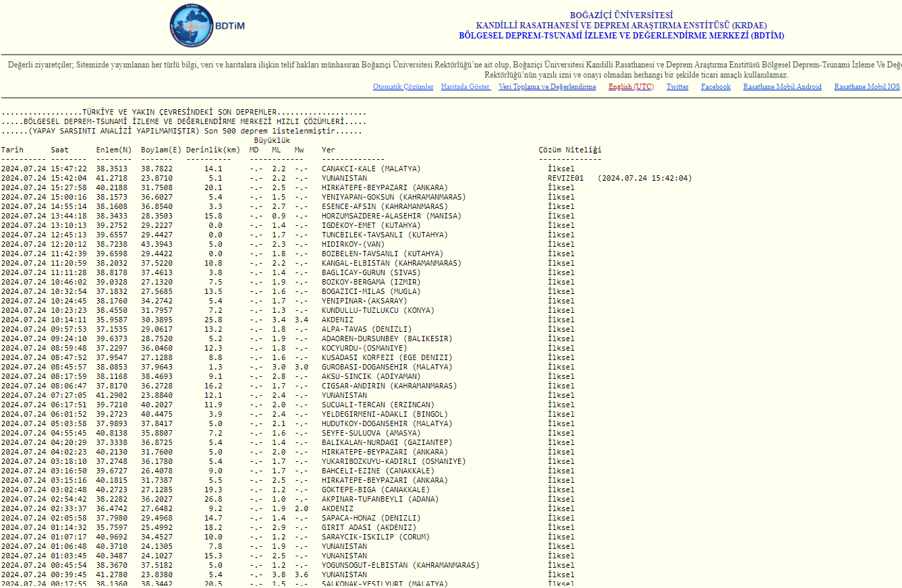Image resolution: width=902 pixels, height=588 pixels.
Task: Click GOKTEPE-BIGA (CANAKKALE) entry
Action: (x=376, y=490)
